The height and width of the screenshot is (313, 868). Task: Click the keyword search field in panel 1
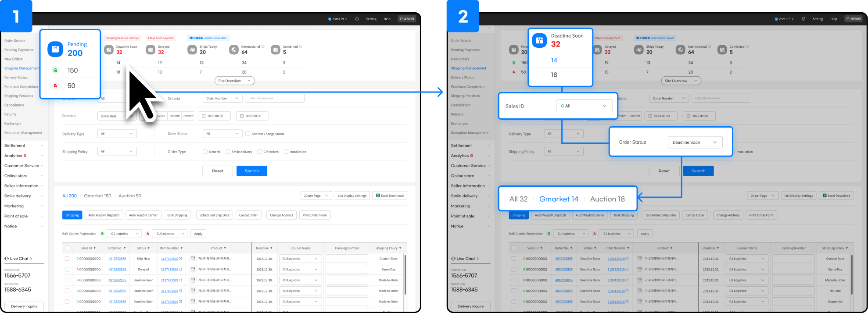tap(274, 98)
